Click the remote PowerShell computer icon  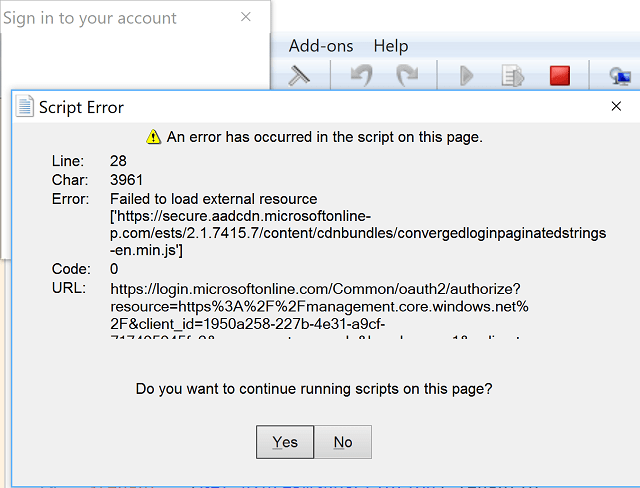[x=620, y=76]
